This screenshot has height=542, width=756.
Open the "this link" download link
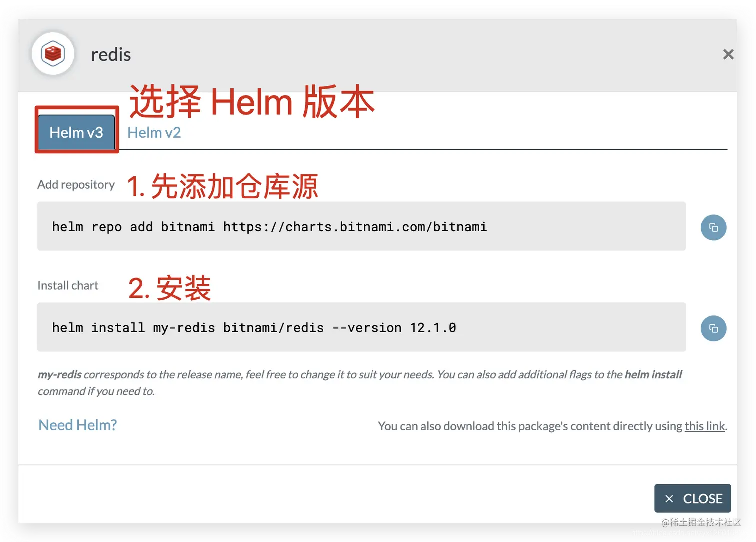(x=704, y=426)
